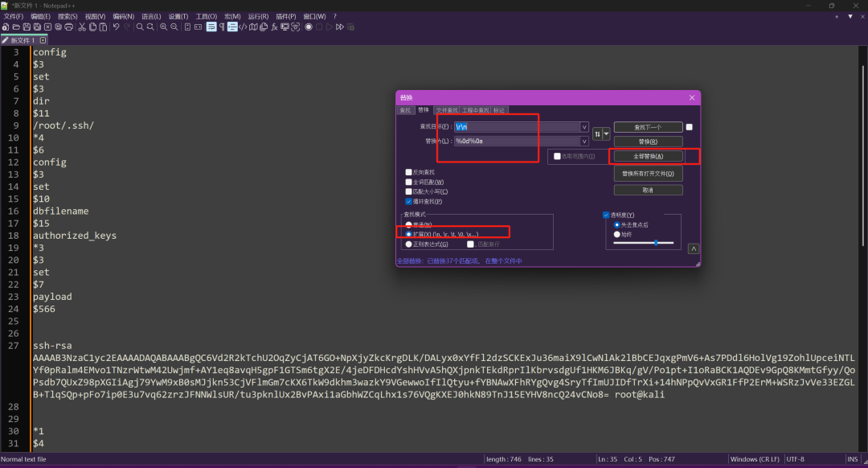Select the 正则表达式(G) search mode radio
Image resolution: width=868 pixels, height=468 pixels.
(408, 244)
